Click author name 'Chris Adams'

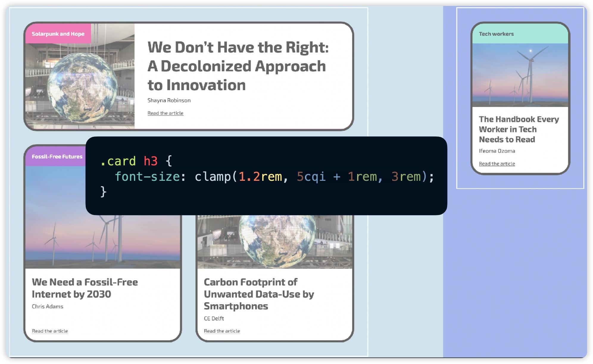(x=47, y=306)
